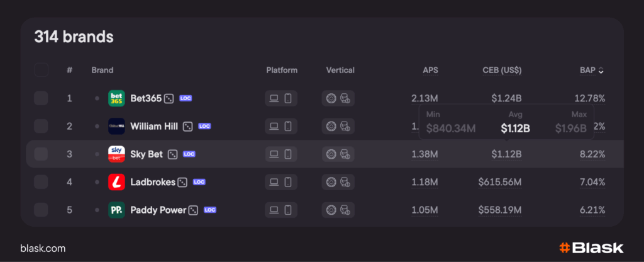
Task: Tick the checkbox for Bet365 row
Action: point(41,98)
